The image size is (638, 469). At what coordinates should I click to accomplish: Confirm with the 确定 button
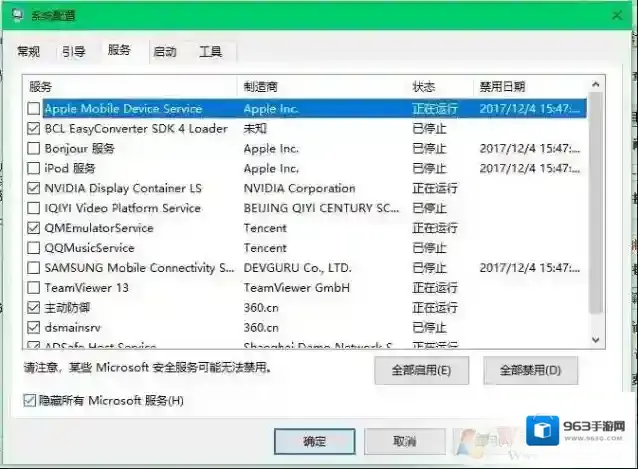coord(315,441)
